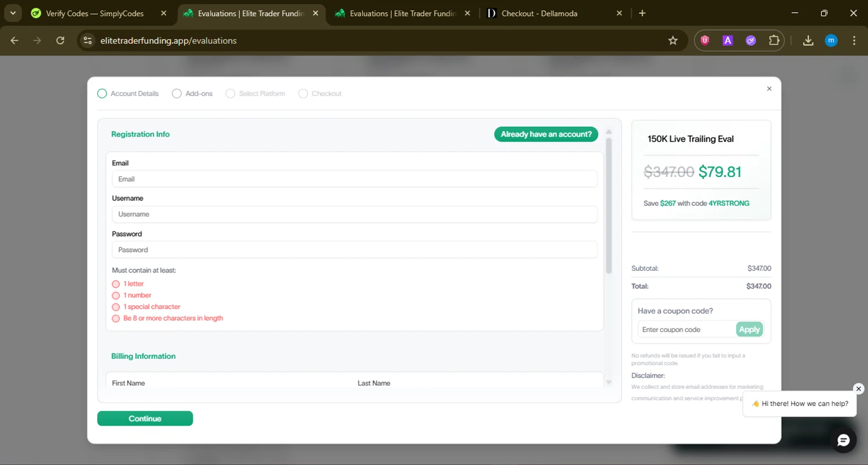Close the Checkout - Dellamoda tab
The image size is (868, 465).
(619, 13)
